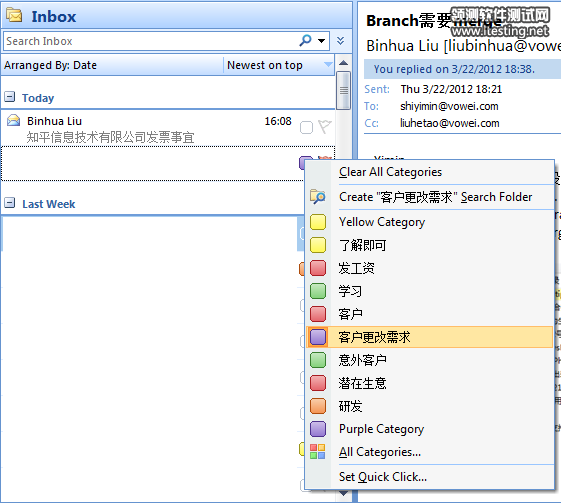The width and height of the screenshot is (561, 503).
Task: Collapse the Today group
Action: (x=10, y=97)
